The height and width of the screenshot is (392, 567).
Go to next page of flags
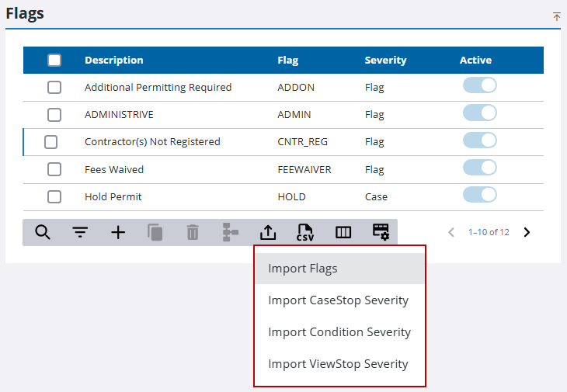pos(527,232)
